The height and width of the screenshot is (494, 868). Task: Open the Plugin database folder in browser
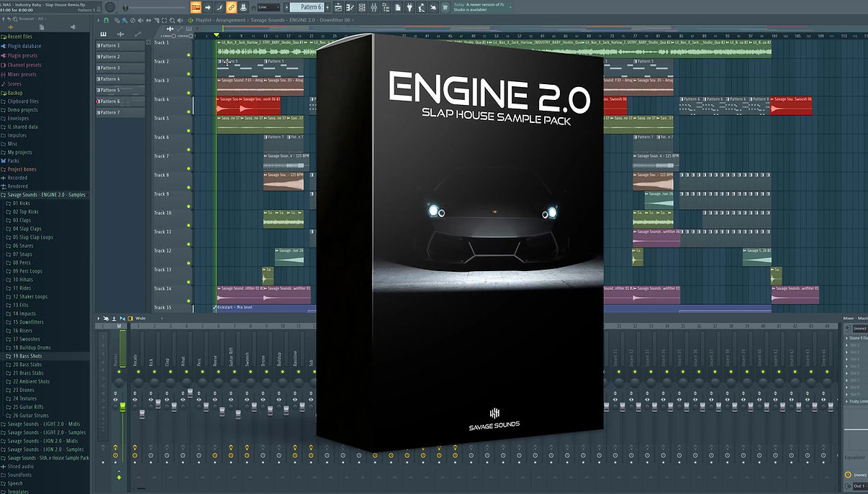click(24, 46)
